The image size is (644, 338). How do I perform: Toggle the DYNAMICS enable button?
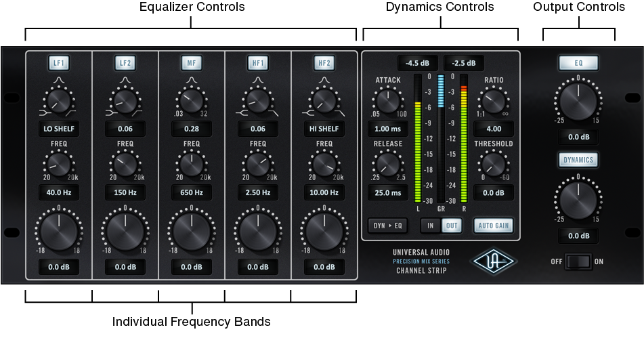[578, 160]
